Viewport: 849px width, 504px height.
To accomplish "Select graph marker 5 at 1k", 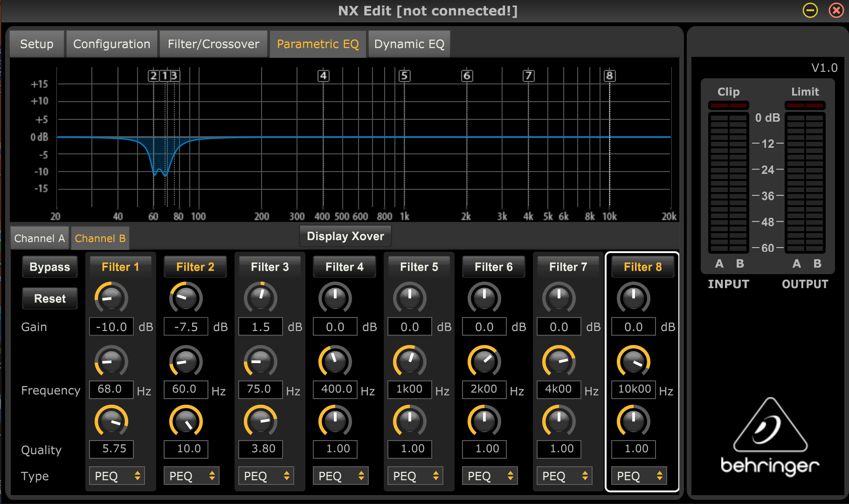I will [405, 76].
